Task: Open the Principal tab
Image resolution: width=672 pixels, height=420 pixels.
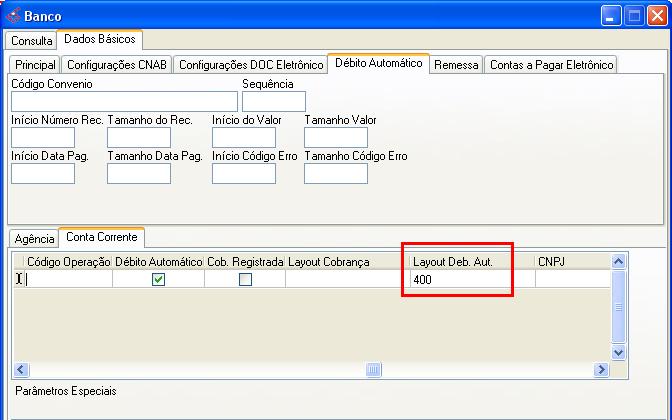Action: (x=36, y=65)
